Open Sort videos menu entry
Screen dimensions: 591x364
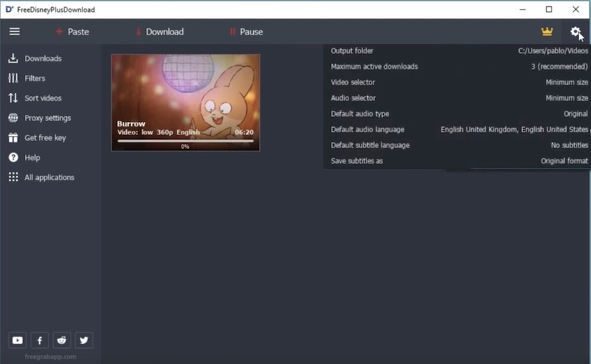tap(43, 98)
